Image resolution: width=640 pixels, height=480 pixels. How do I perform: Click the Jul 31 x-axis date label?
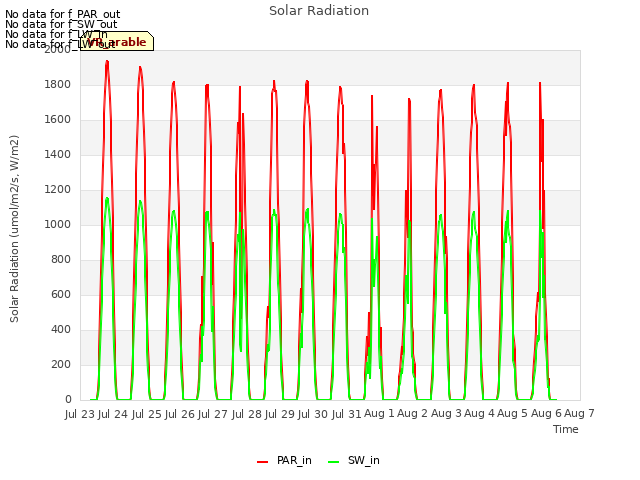[346, 414]
